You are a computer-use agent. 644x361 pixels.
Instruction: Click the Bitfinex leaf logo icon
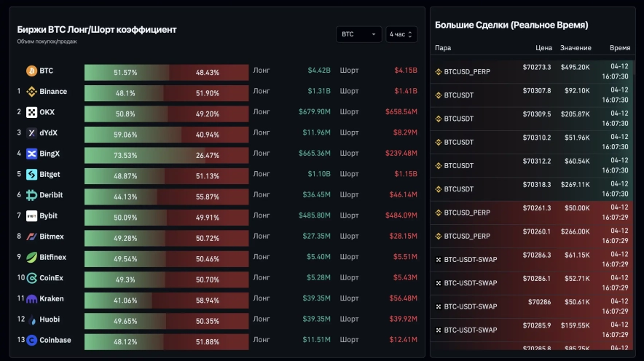(31, 257)
